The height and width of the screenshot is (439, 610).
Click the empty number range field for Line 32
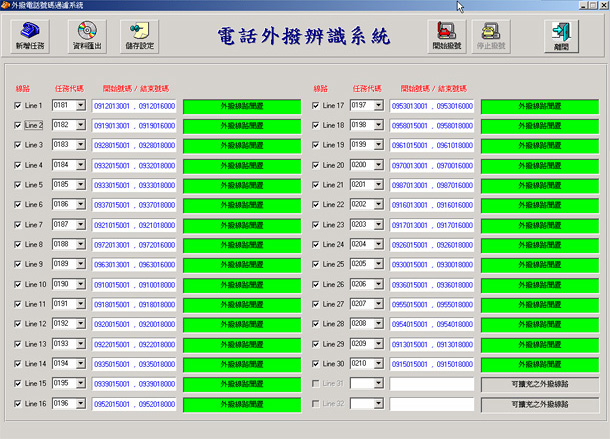pos(432,404)
